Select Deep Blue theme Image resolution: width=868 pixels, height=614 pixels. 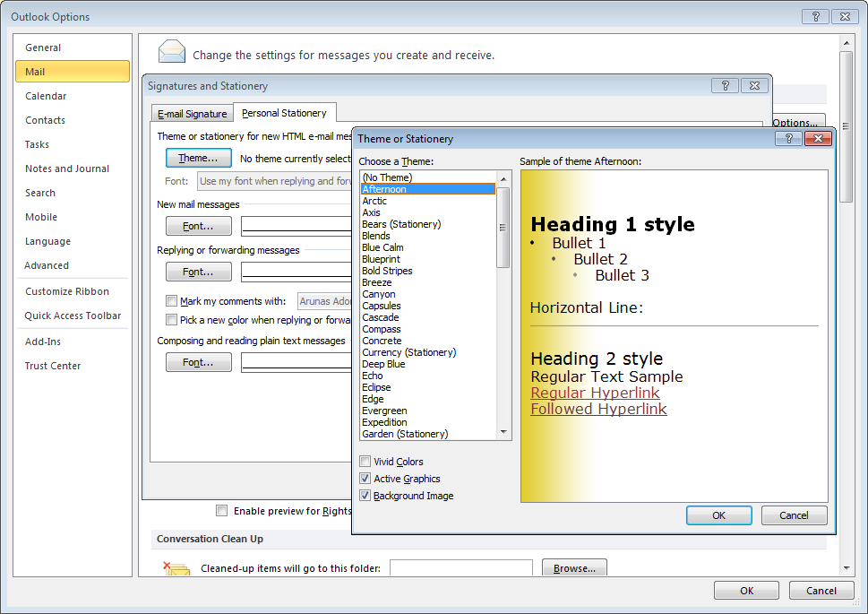click(428, 364)
